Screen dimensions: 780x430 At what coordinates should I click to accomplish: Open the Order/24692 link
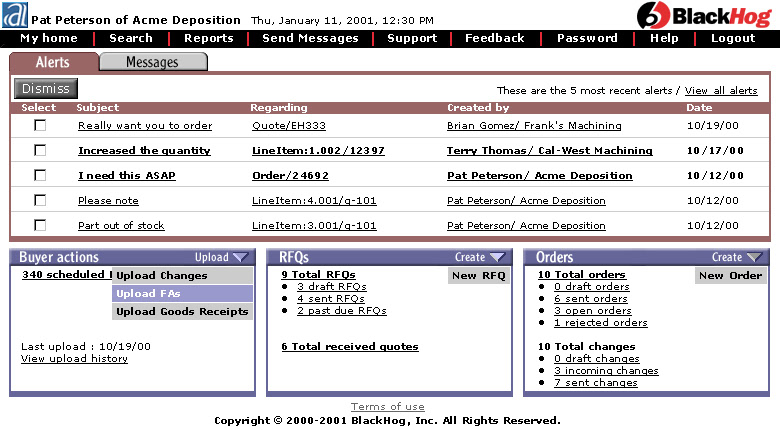[291, 176]
